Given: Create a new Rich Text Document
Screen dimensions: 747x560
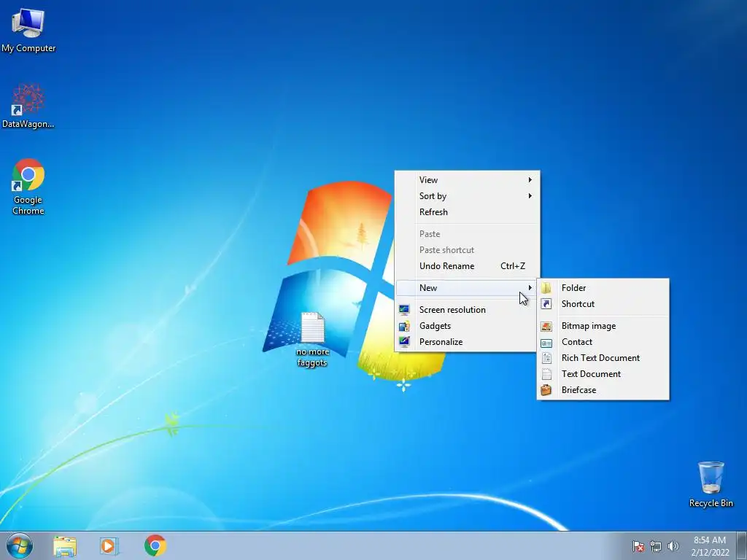Looking at the screenshot, I should point(603,358).
